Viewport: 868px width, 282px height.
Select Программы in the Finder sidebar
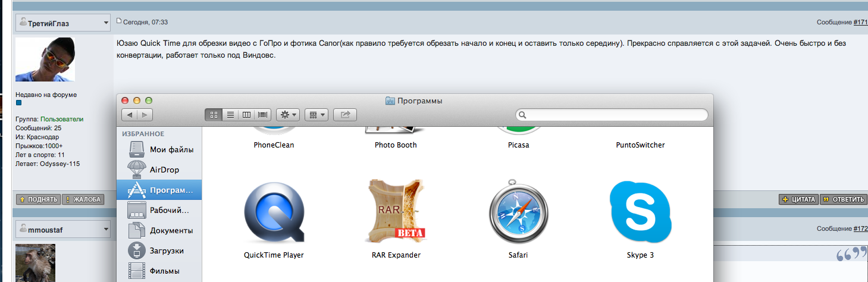pyautogui.click(x=159, y=190)
